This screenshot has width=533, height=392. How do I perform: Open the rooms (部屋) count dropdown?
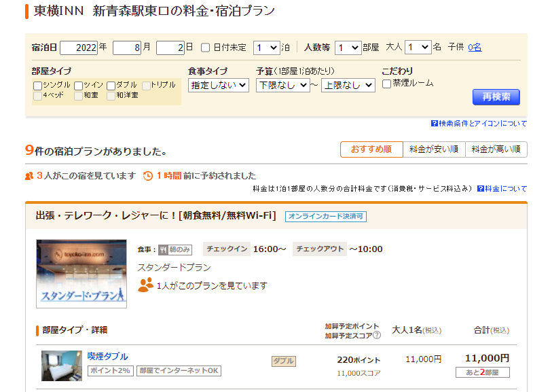coord(348,48)
